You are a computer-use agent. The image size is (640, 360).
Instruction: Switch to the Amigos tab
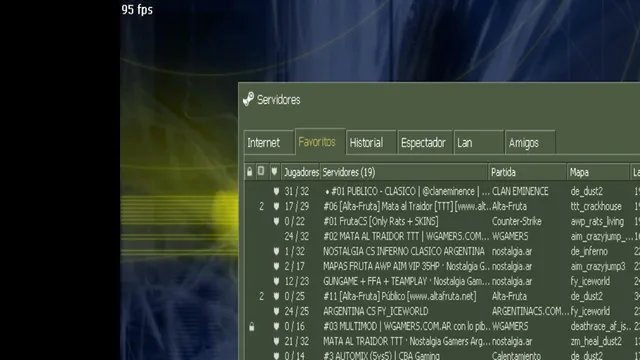(x=530, y=142)
